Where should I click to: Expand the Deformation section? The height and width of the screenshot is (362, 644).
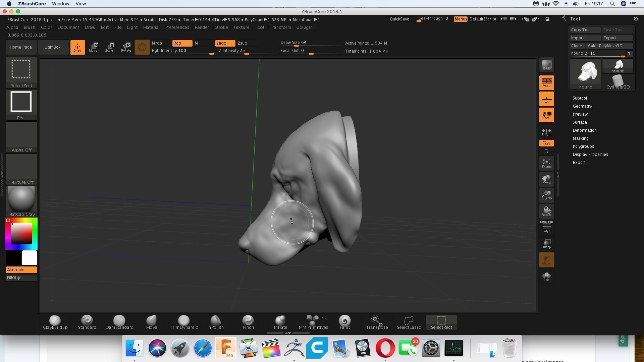point(584,130)
